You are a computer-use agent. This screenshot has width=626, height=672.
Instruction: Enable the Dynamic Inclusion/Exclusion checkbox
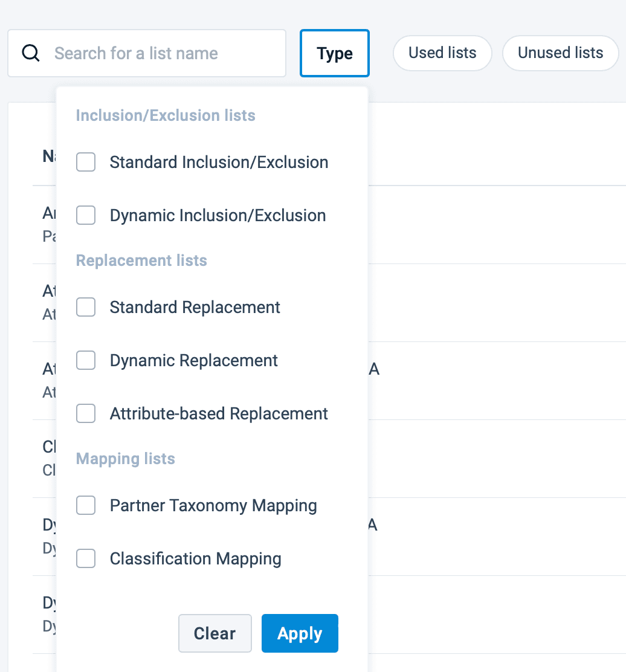tap(86, 215)
